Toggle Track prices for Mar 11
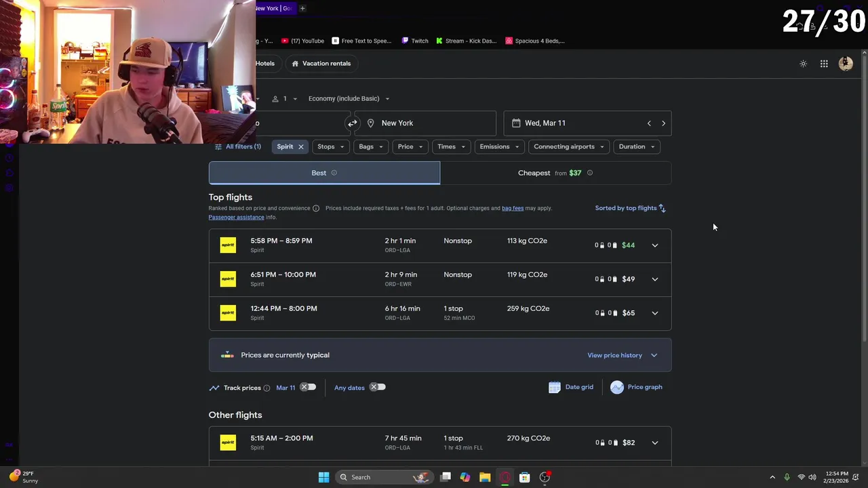The image size is (868, 488). coord(308,387)
